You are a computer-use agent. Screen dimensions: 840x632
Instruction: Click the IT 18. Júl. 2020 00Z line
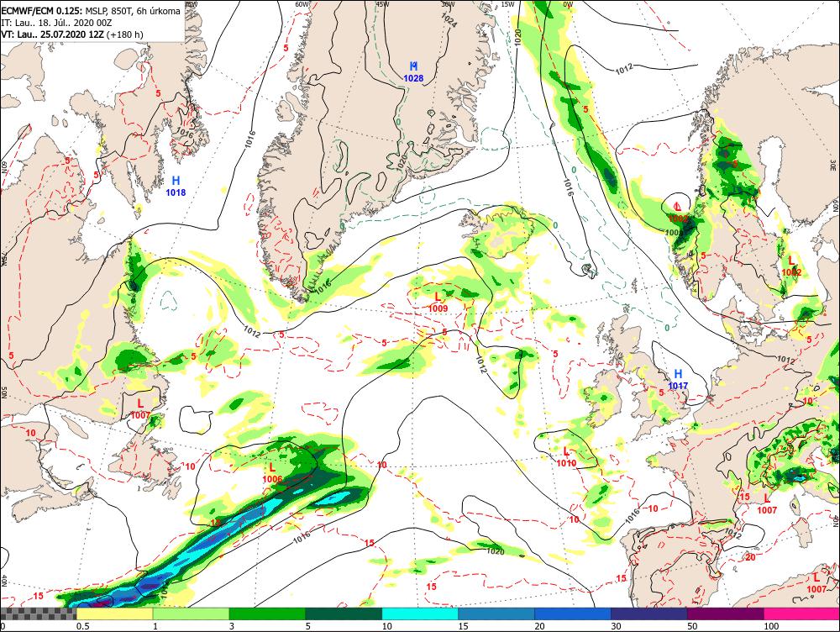[x=55, y=23]
